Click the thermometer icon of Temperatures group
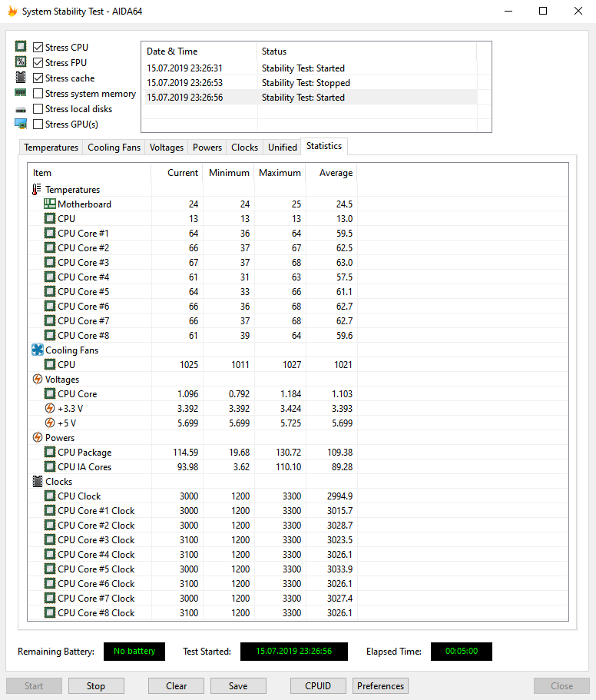Screen dimensions: 596x700 (x=37, y=190)
